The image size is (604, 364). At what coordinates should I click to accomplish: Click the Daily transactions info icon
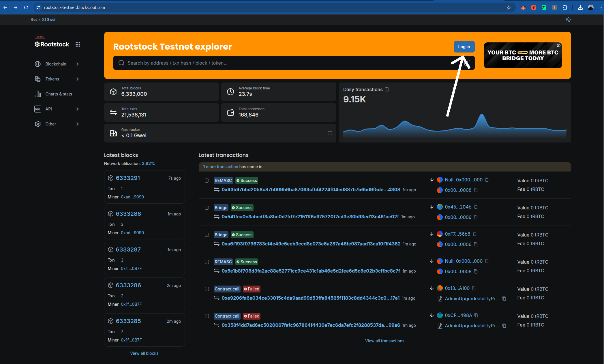[387, 89]
